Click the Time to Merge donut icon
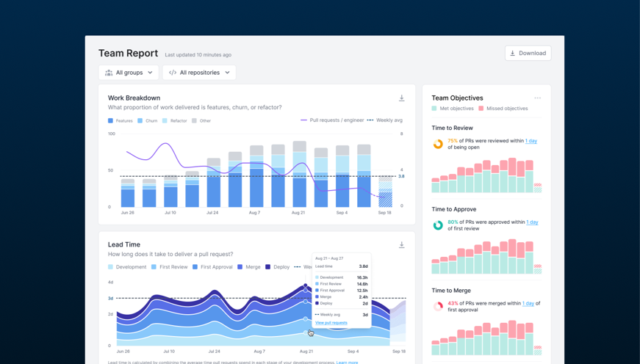Screen dimensions: 640x364 pyautogui.click(x=438, y=306)
